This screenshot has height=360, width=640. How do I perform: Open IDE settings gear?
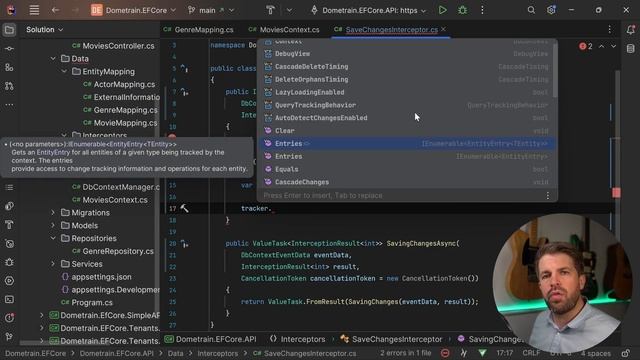pos(551,10)
